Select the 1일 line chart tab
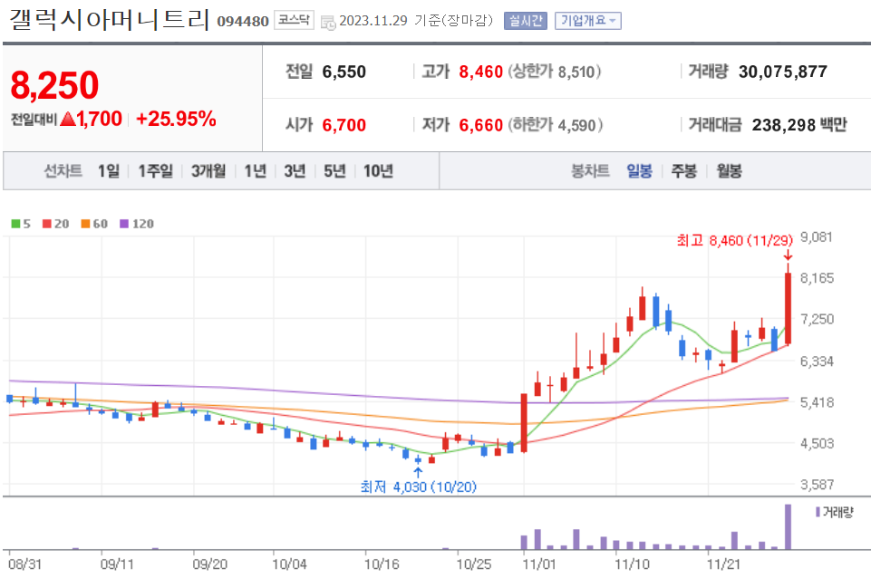Screen dimensions: 871x588 tap(109, 171)
